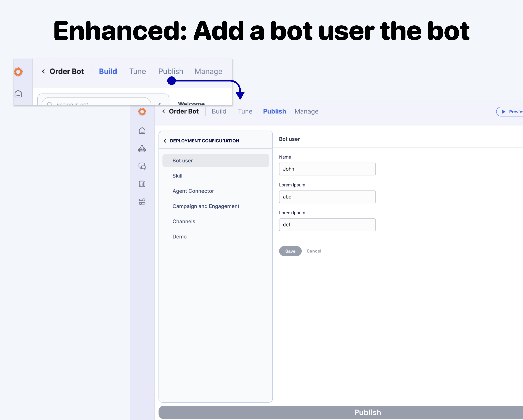This screenshot has height=420, width=523.
Task: Select Bot user in deployment configuration list
Action: 216,160
